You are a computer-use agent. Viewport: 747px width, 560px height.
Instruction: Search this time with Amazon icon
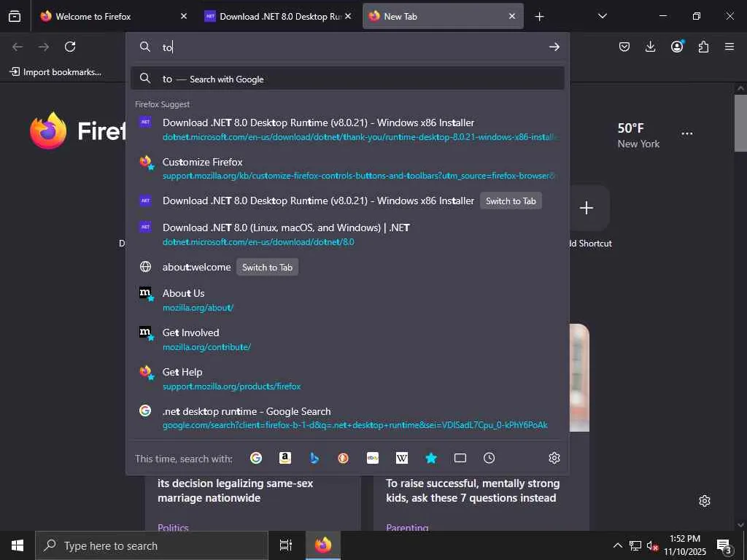(285, 458)
